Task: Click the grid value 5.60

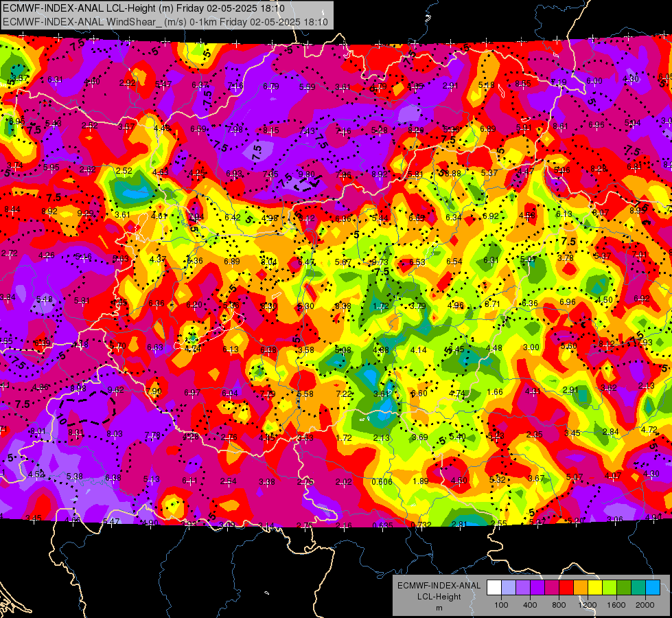Action: [569, 345]
